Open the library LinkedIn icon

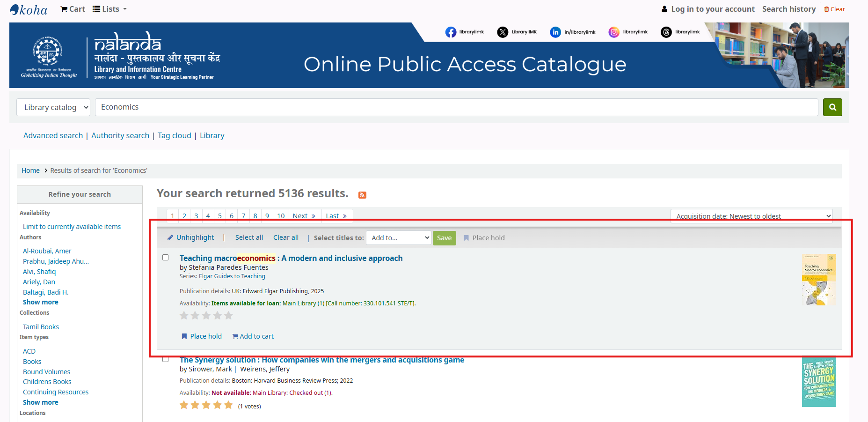555,32
